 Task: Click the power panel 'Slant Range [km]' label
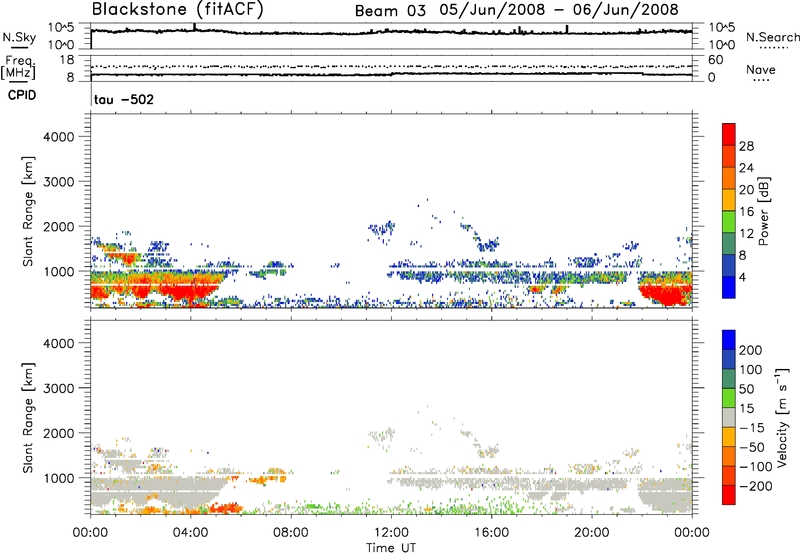click(28, 211)
